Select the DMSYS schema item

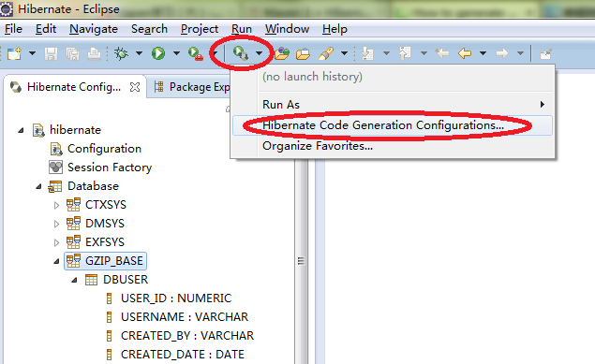coord(105,224)
